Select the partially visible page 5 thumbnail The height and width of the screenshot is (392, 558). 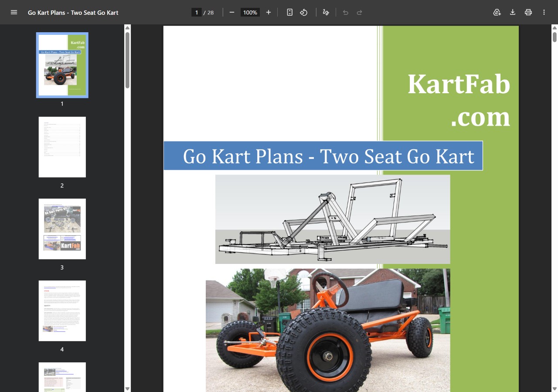62,377
